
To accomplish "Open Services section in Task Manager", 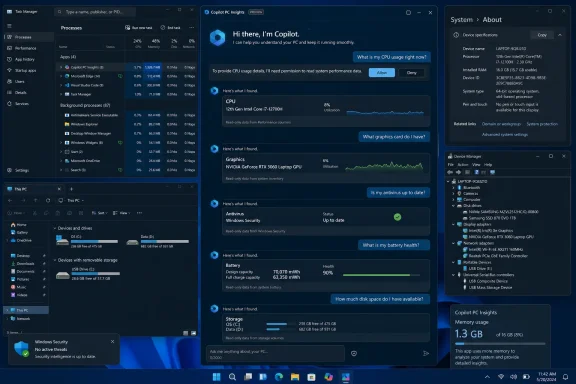I will (x=21, y=104).
